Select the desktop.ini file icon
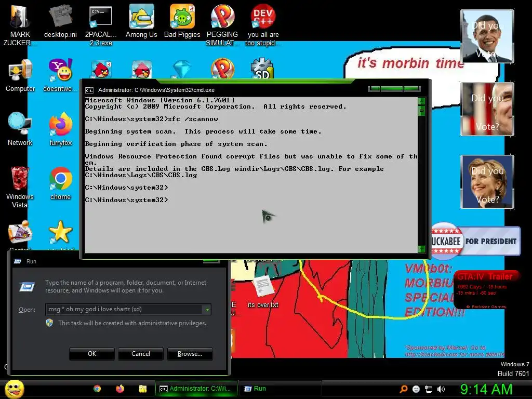532x399 pixels. click(60, 21)
